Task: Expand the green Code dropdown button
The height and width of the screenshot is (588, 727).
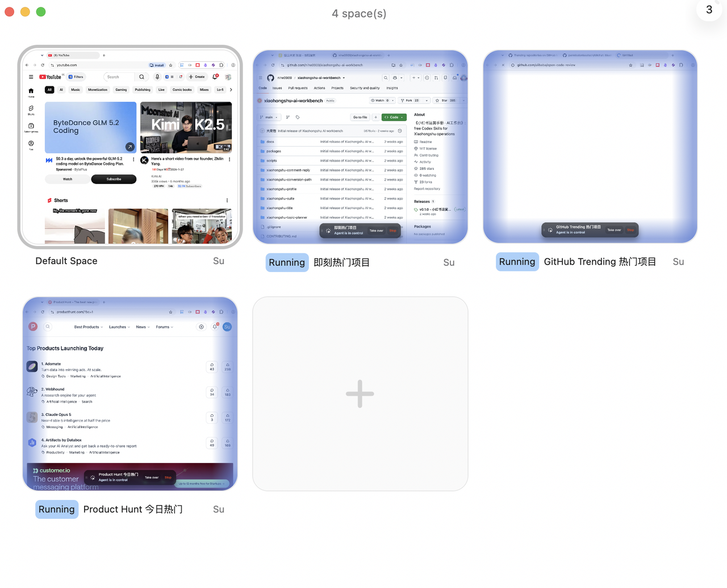Action: point(394,118)
